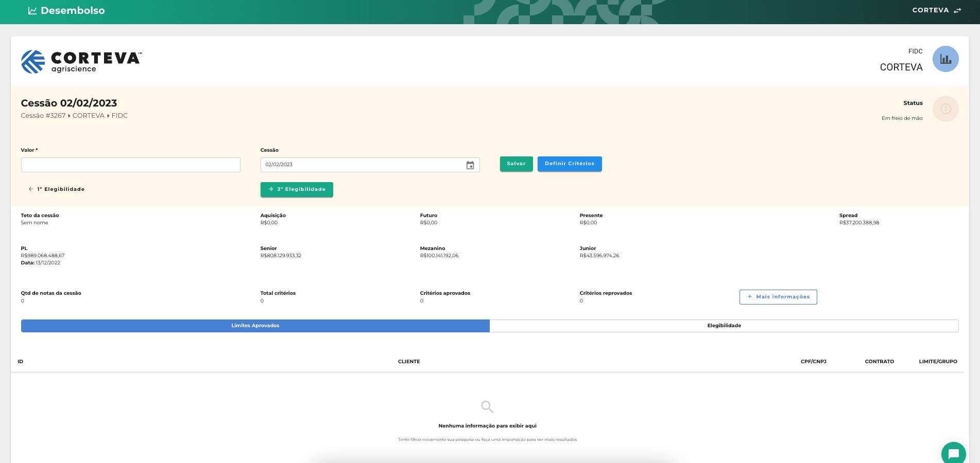980x463 pixels.
Task: Click the Mezanino value 'R$100.141.192,06'
Action: click(x=439, y=256)
